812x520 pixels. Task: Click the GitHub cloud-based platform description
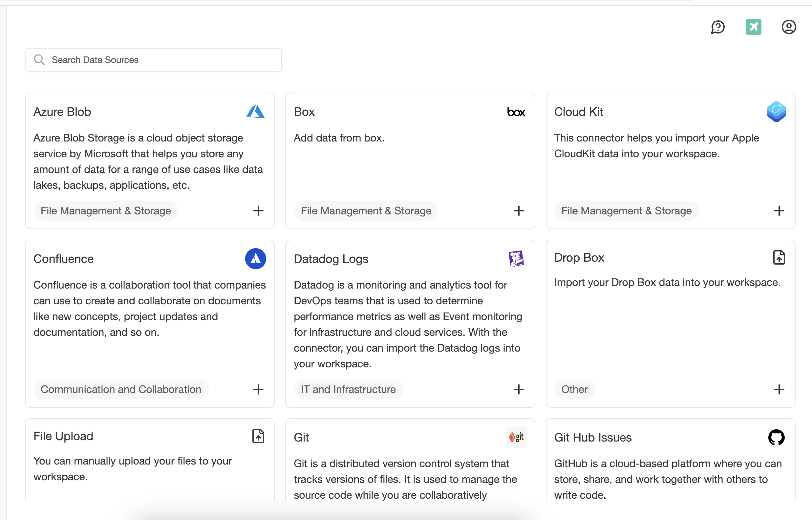pos(668,479)
